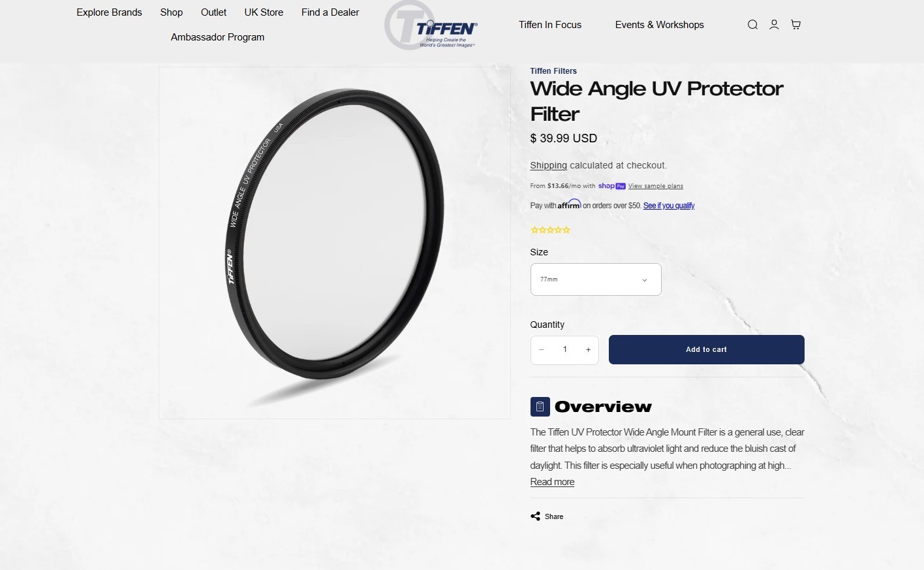Open the search icon in header
924x570 pixels.
752,25
